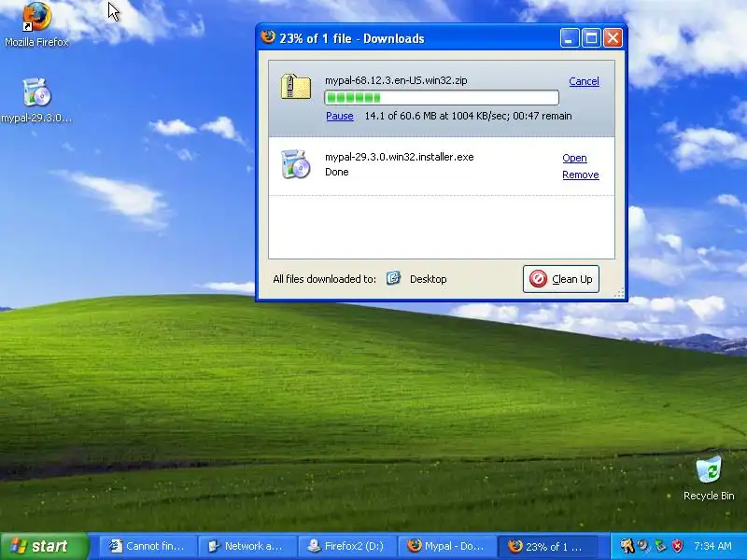Click the Clean Up button

click(561, 278)
